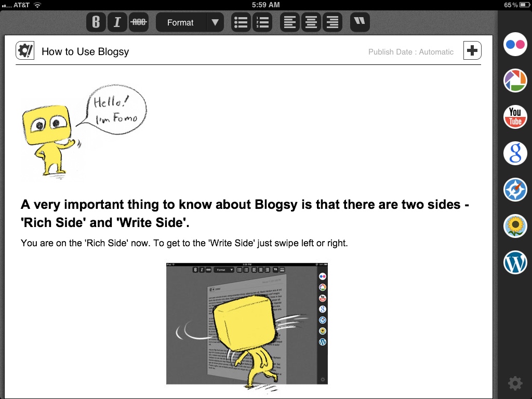Tap the 5:59 AM clock
532x399 pixels.
click(265, 5)
